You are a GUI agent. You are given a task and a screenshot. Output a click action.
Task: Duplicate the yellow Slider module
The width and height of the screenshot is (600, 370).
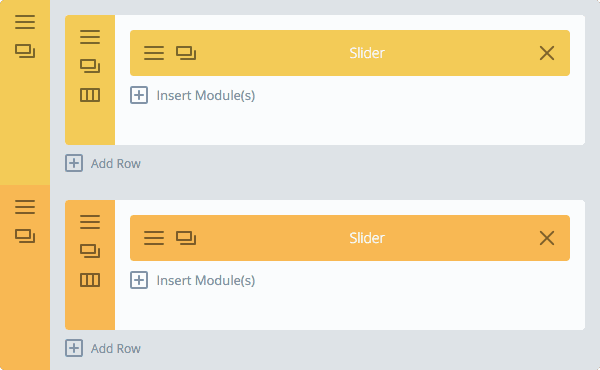click(186, 53)
